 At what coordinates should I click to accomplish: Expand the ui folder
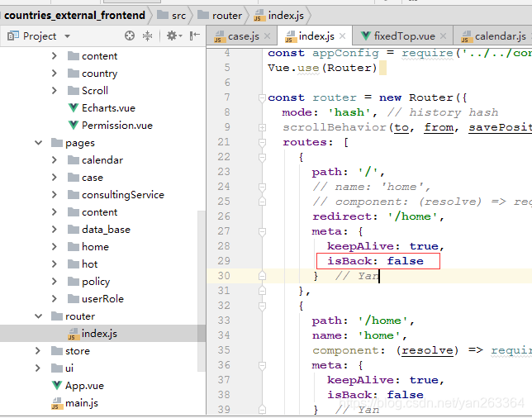click(38, 368)
